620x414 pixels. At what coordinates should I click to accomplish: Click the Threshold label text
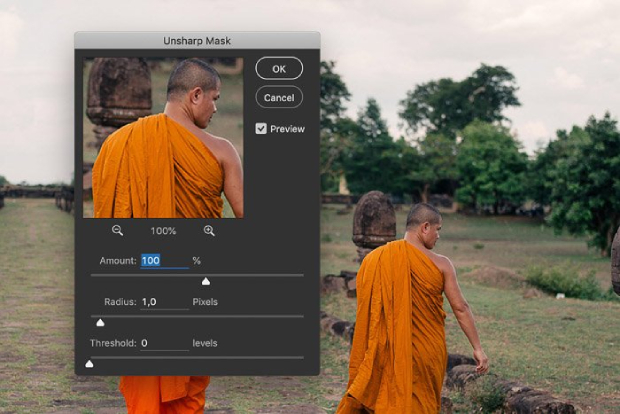tap(112, 343)
